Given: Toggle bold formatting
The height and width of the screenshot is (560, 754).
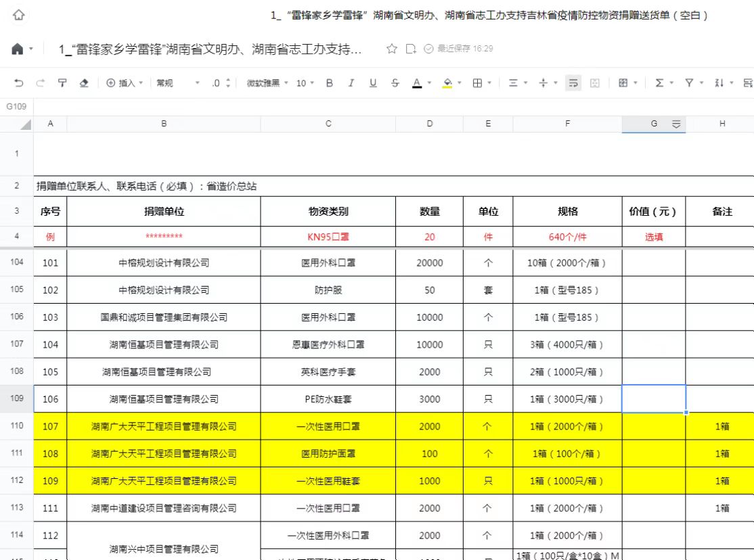Looking at the screenshot, I should [330, 83].
